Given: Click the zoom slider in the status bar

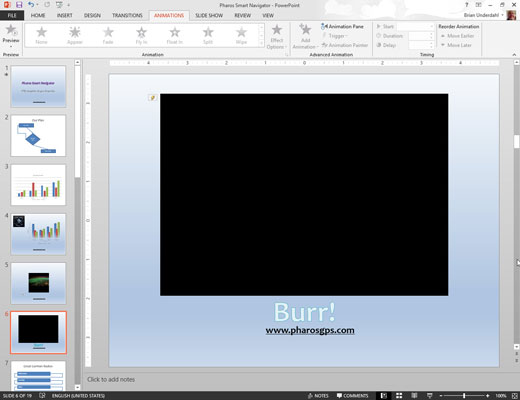Looking at the screenshot, I should (x=464, y=396).
